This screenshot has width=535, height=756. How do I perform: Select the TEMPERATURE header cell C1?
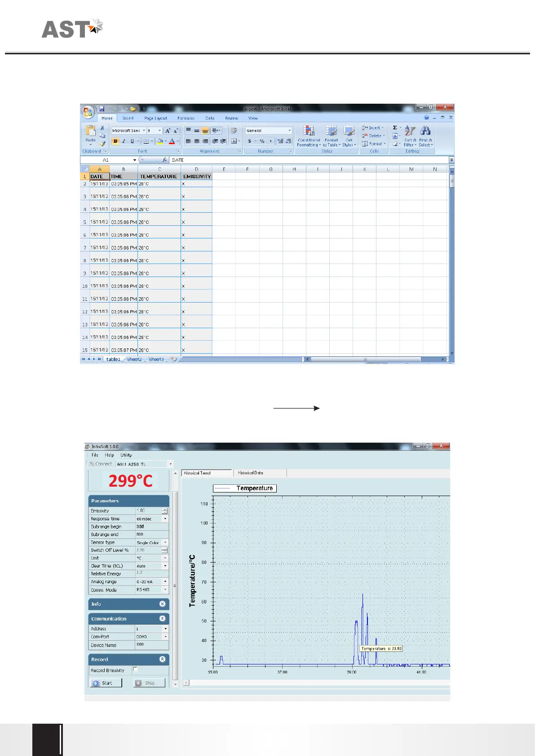(159, 176)
